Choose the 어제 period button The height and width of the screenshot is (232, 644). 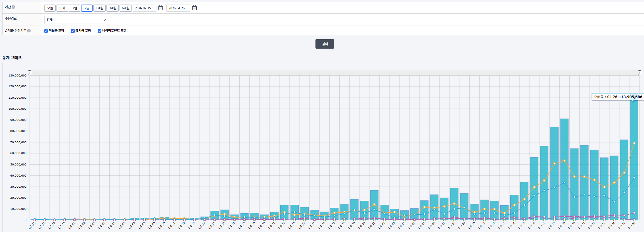[x=62, y=8]
